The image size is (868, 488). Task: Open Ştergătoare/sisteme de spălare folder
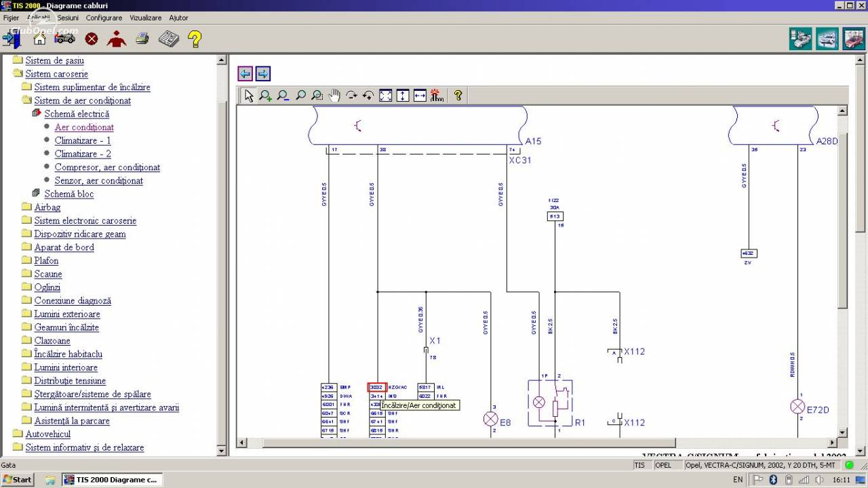click(x=92, y=394)
